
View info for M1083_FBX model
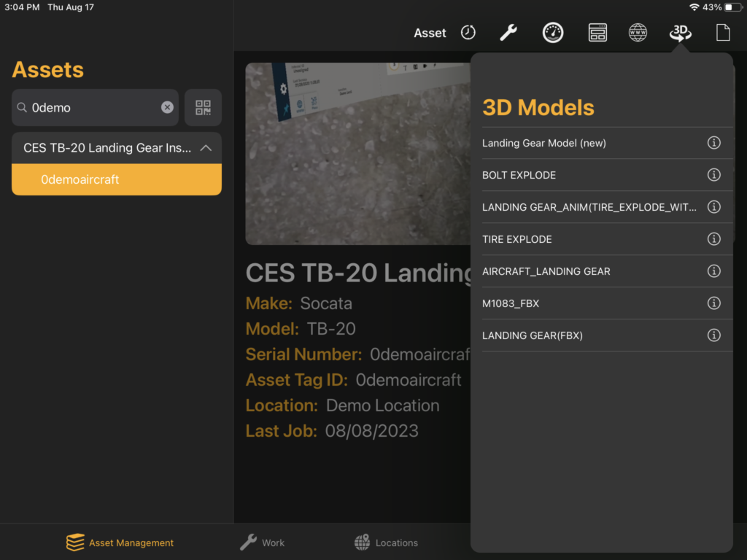[x=714, y=303]
